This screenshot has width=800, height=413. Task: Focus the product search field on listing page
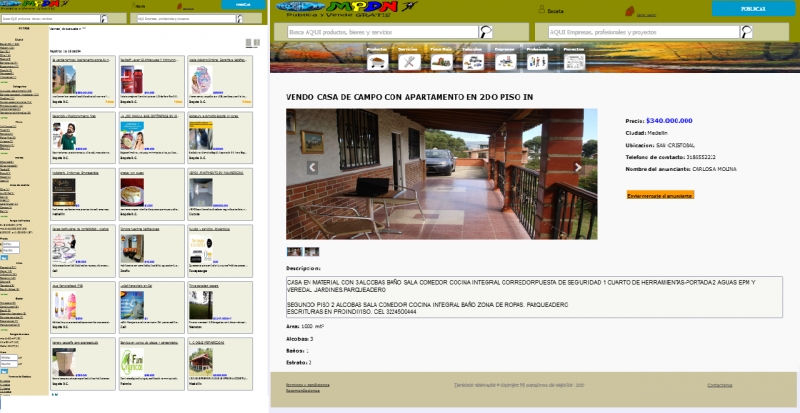51,18
